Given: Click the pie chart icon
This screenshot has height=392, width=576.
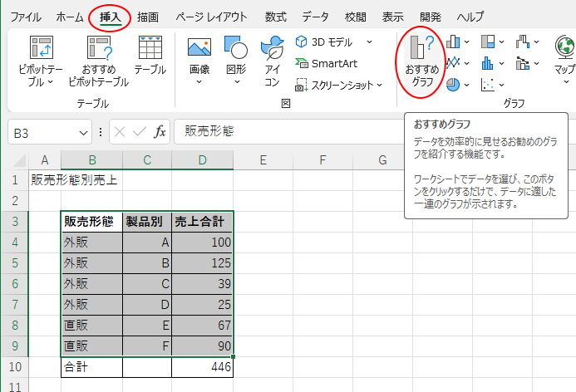Looking at the screenshot, I should click(x=453, y=84).
